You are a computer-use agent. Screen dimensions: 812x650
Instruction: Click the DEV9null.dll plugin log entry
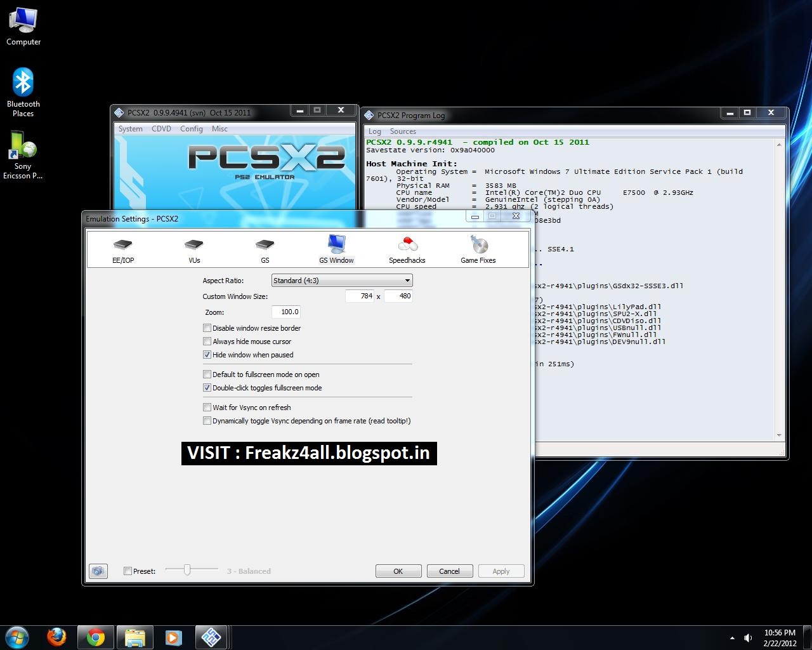click(601, 342)
